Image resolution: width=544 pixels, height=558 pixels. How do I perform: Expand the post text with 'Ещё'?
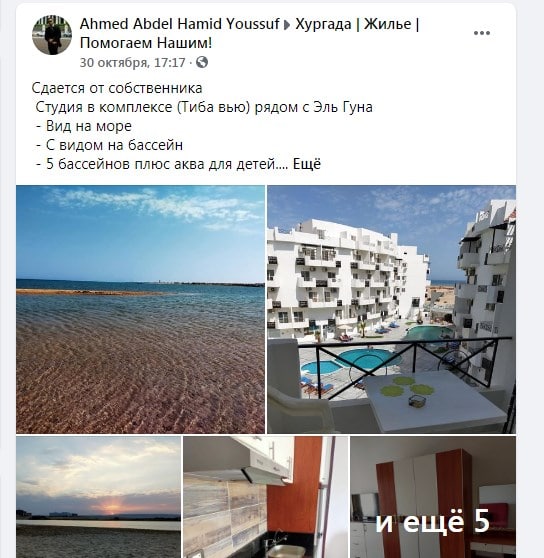pyautogui.click(x=307, y=164)
